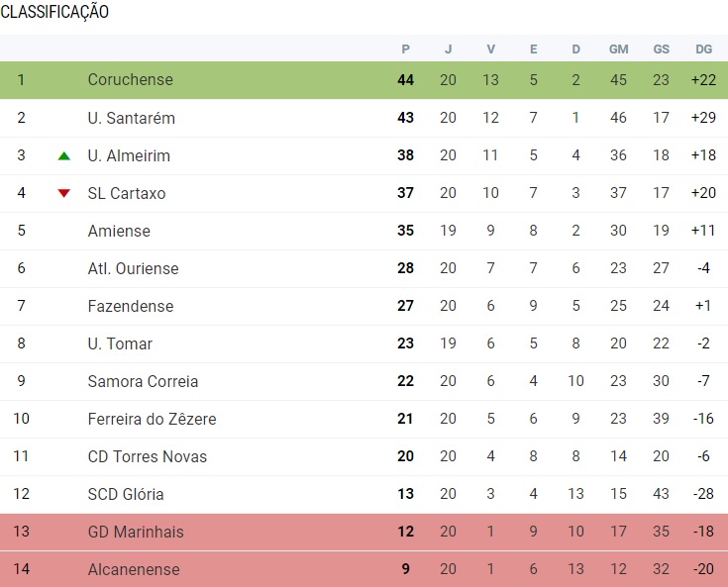Click the GM goals scored column header

coord(618,49)
